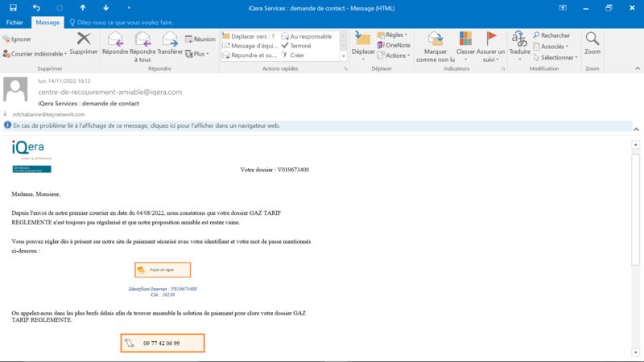Open the Indicateurs dialog launcher
The image size is (644, 362).
pyautogui.click(x=503, y=68)
